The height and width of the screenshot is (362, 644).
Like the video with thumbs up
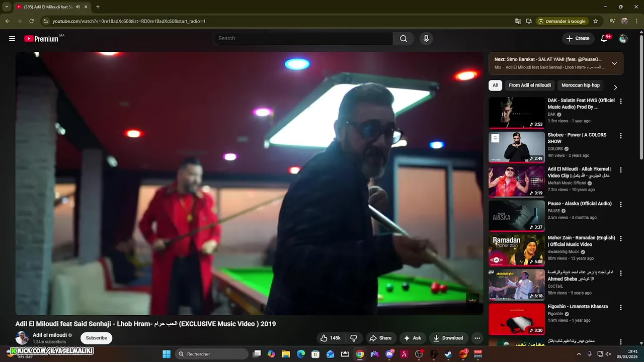[331, 338]
